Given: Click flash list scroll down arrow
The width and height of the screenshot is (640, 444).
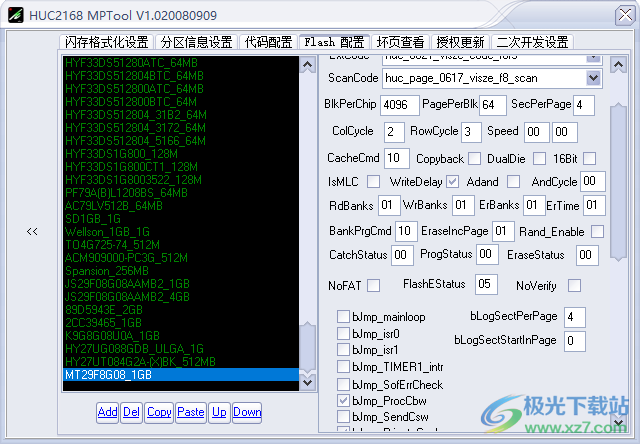Looking at the screenshot, I should coord(307,383).
